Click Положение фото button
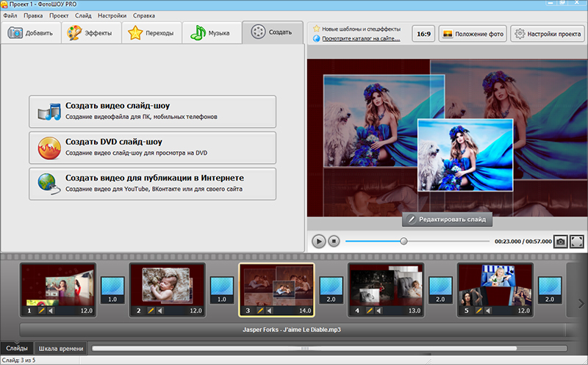Image resolution: width=588 pixels, height=365 pixels. click(473, 34)
